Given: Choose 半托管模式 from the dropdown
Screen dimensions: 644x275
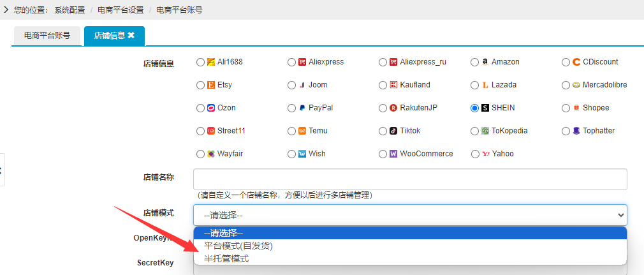Looking at the screenshot, I should coord(410,259).
